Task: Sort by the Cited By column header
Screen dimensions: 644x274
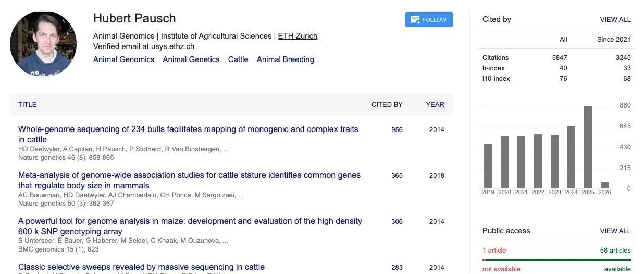Action: pos(387,104)
